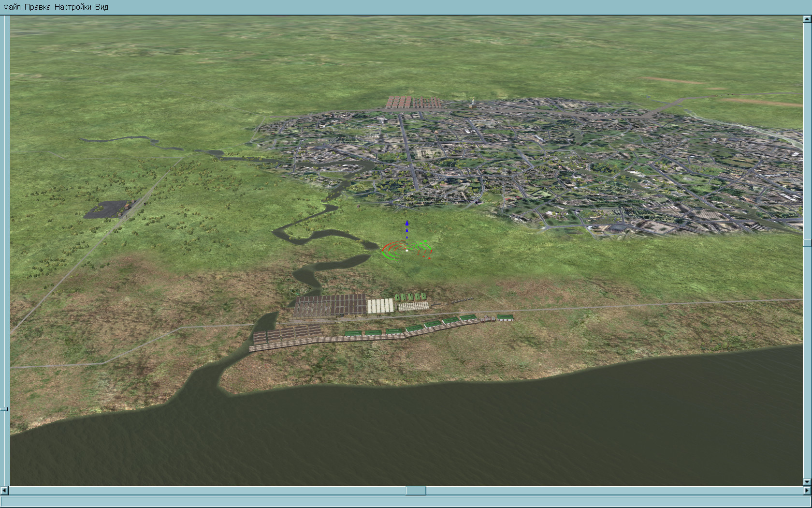Click the left-edge vertical slider handle
812x508 pixels.
point(4,409)
